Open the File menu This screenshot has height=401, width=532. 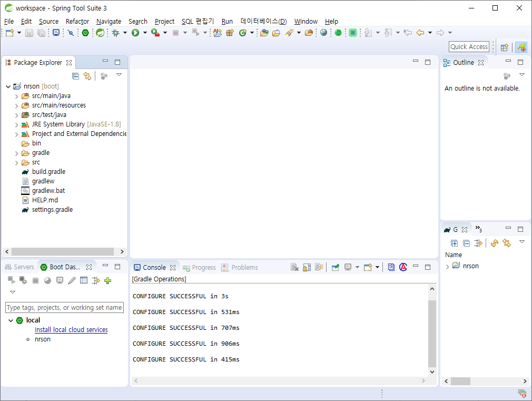(9, 22)
